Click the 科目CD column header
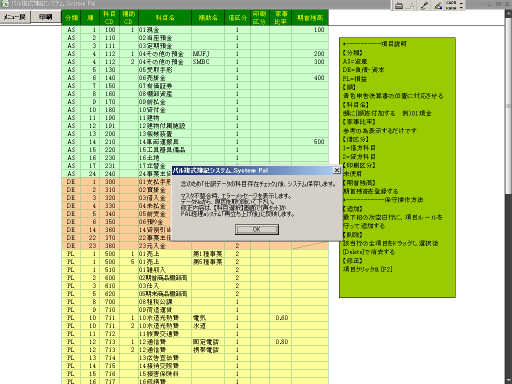 pos(109,18)
